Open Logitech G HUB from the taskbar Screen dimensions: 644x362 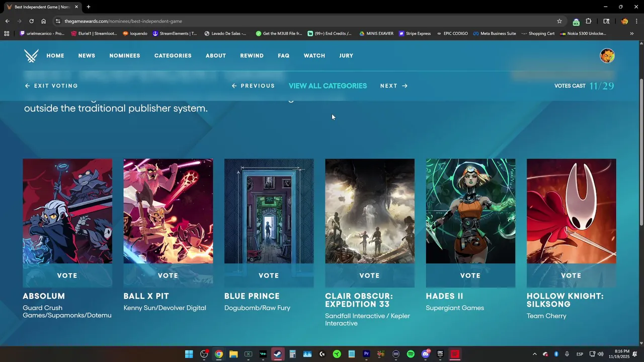pyautogui.click(x=322, y=354)
